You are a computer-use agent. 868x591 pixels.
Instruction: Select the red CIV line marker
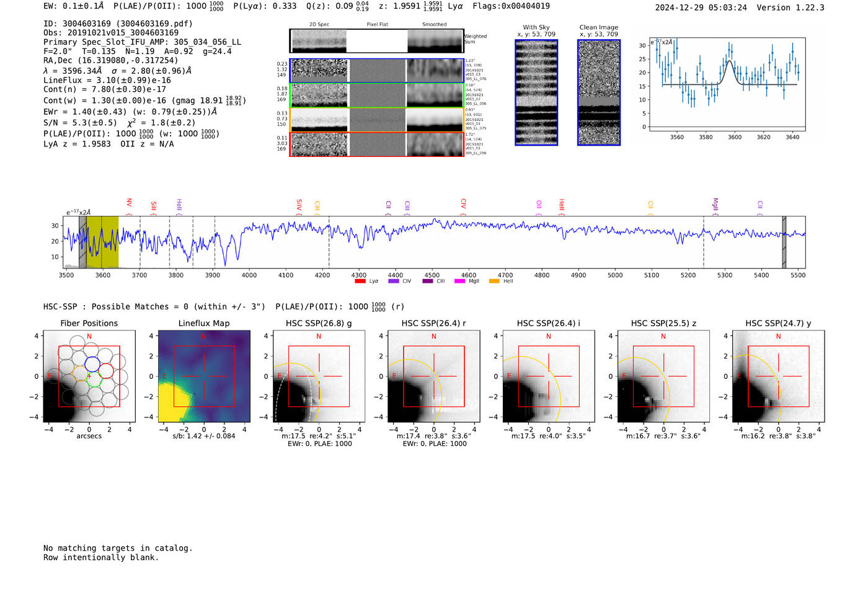coord(463,207)
